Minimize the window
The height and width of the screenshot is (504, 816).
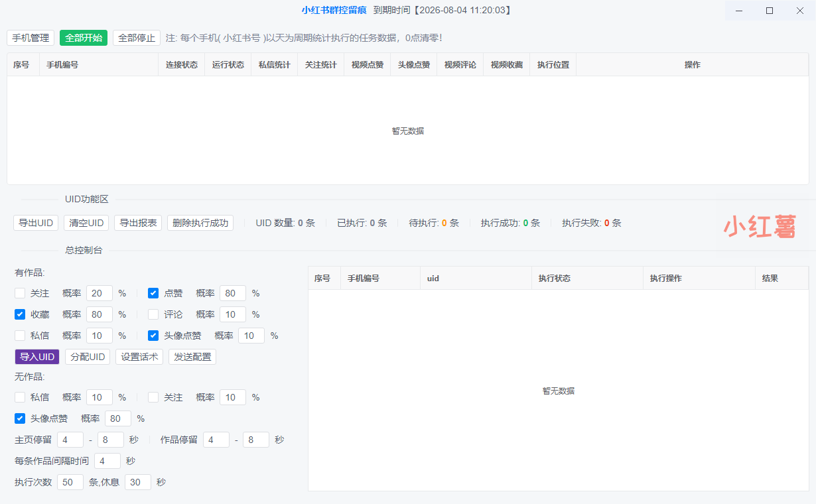coord(740,11)
